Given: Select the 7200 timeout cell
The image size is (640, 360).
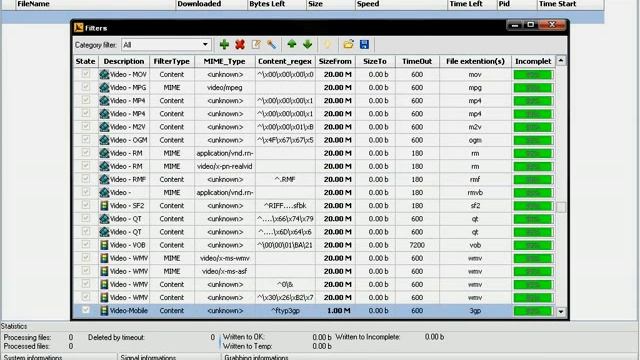Looking at the screenshot, I should (417, 245).
